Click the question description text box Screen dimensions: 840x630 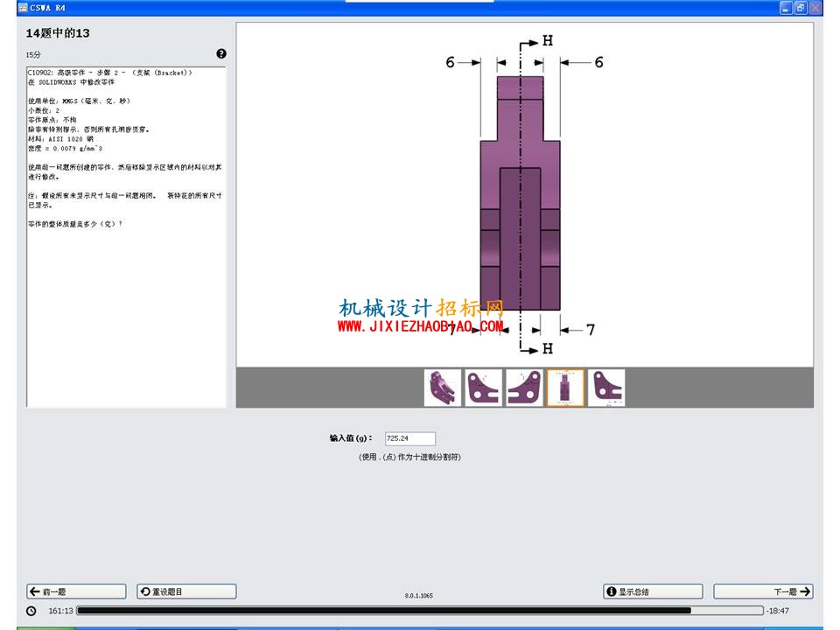coord(126,237)
